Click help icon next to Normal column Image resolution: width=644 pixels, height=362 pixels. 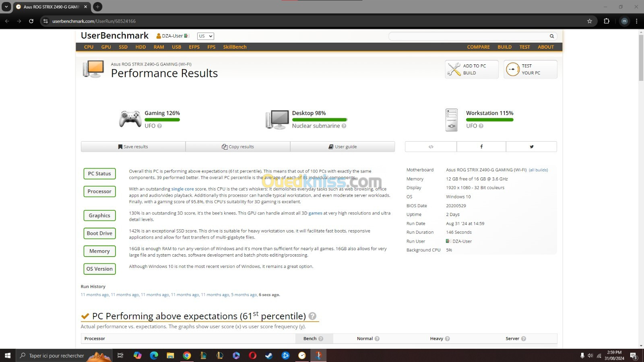pos(377,339)
